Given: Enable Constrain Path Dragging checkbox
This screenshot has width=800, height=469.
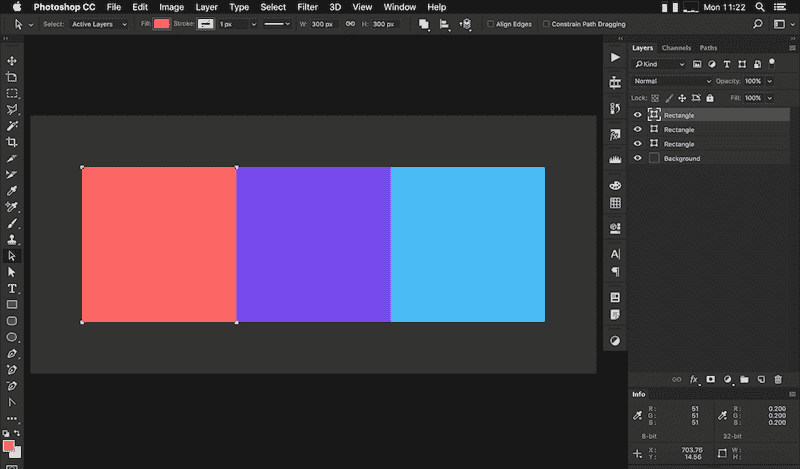Looking at the screenshot, I should pos(546,24).
